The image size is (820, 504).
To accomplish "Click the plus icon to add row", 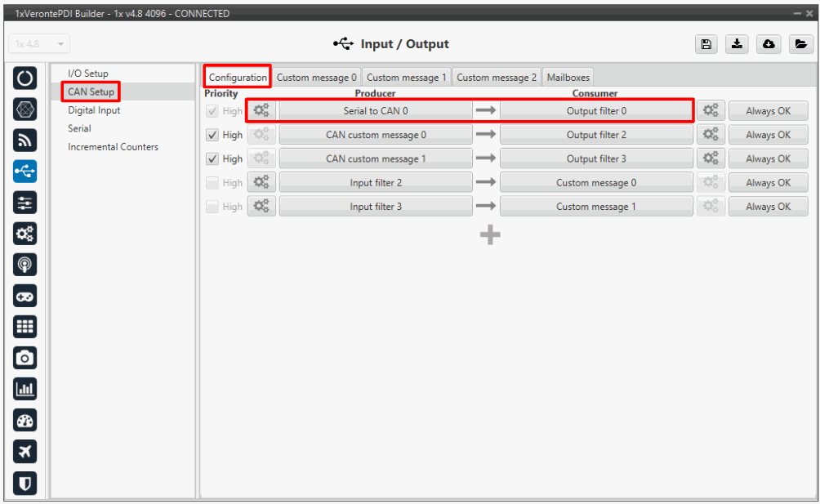I will tap(489, 235).
